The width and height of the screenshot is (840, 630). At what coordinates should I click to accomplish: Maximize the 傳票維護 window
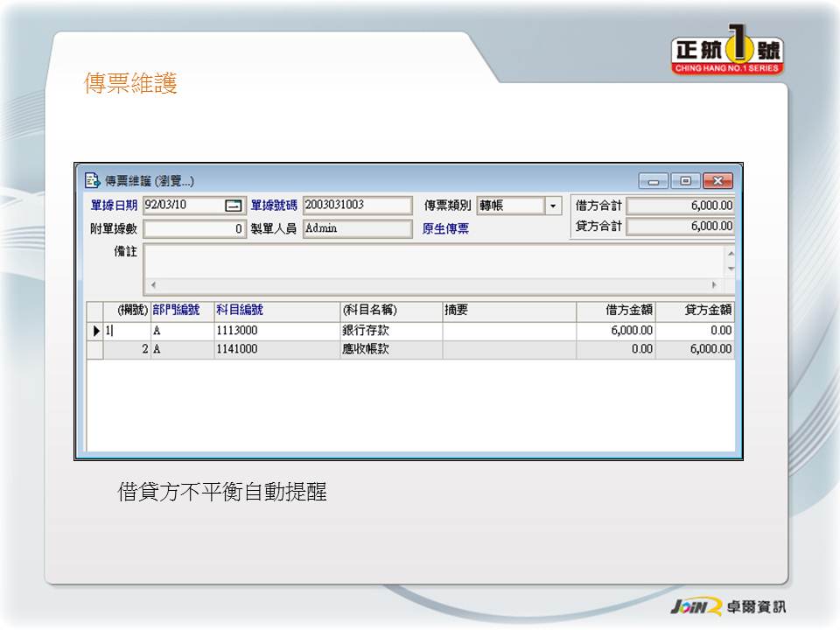click(685, 181)
